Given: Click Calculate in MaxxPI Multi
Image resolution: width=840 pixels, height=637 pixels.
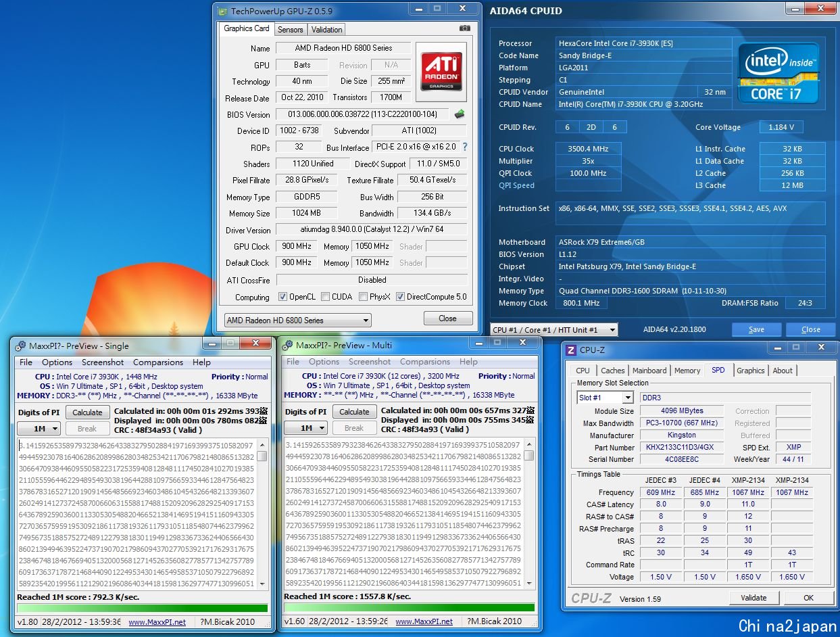Looking at the screenshot, I should (x=354, y=412).
